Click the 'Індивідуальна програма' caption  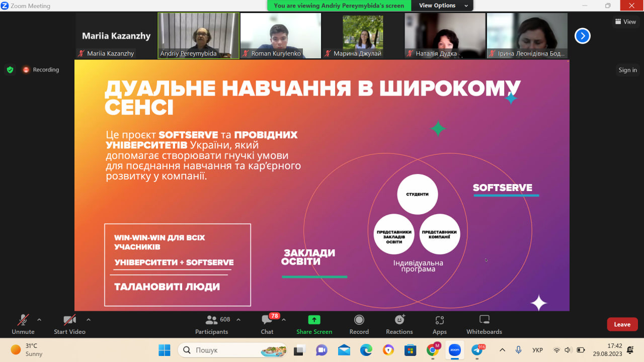[x=418, y=266]
